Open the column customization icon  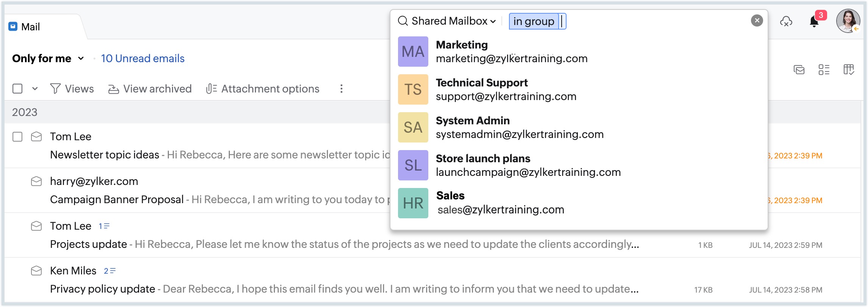[849, 70]
